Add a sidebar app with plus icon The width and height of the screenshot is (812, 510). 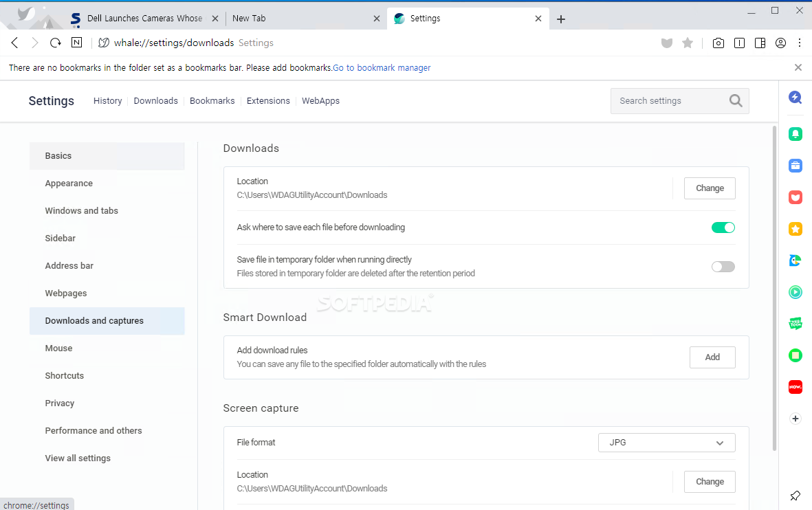[x=795, y=419]
